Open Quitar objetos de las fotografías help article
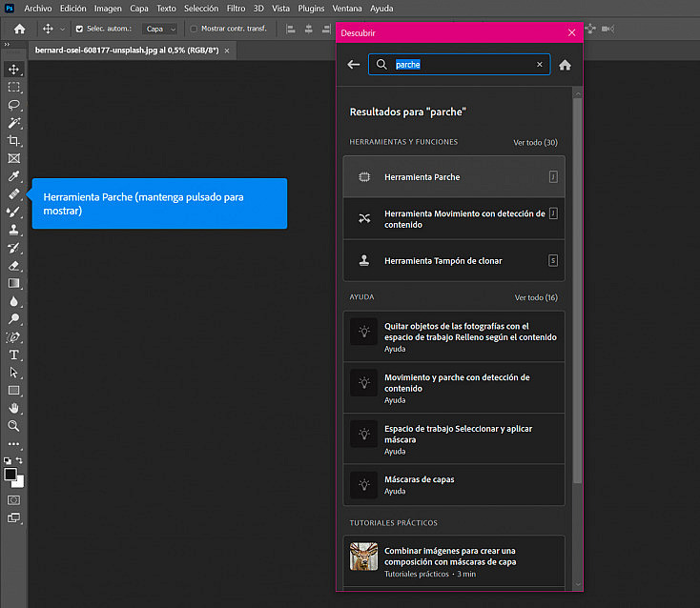Screen dimensions: 700x608 (454, 336)
